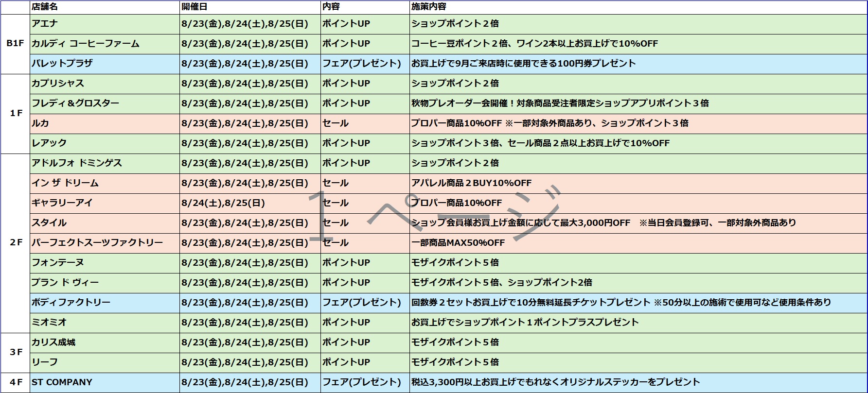
Task: Click store name レアック
Action: coord(49,143)
